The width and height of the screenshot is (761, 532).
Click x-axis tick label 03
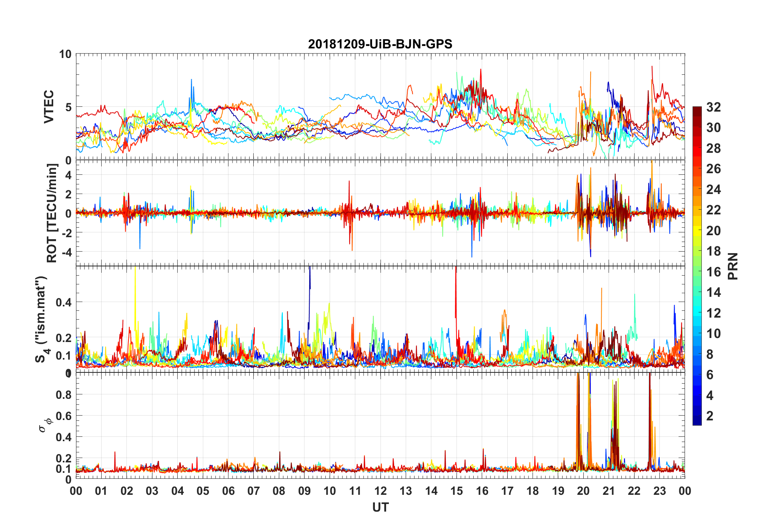coord(152,491)
